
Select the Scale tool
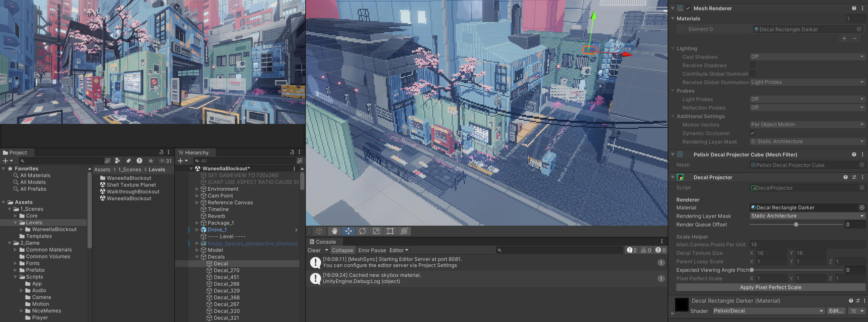pyautogui.click(x=376, y=231)
